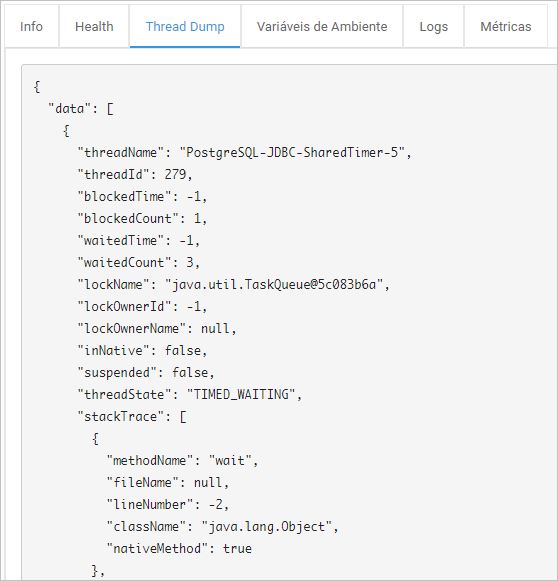Click the "nativeMethod" true value
Viewport: 558px width, 581px height.
(x=237, y=548)
